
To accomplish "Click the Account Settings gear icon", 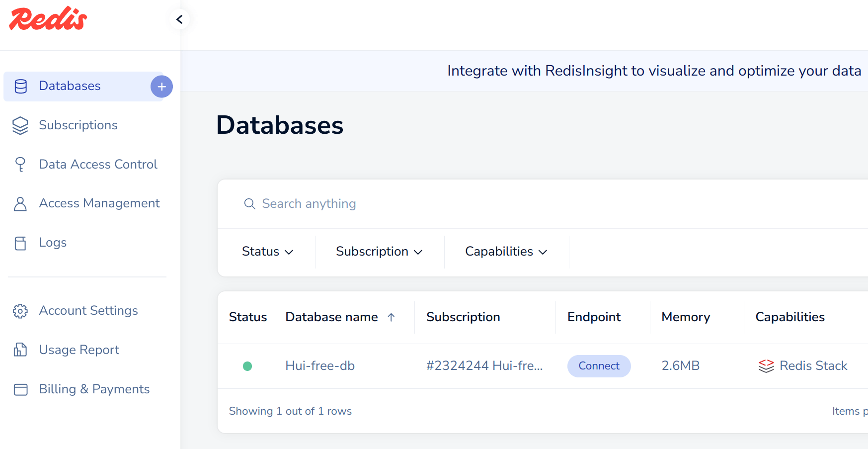I will point(20,311).
